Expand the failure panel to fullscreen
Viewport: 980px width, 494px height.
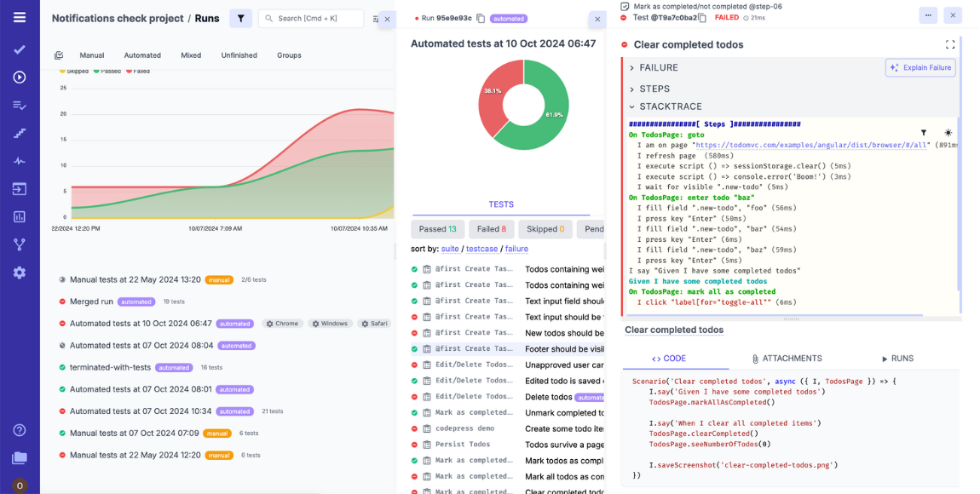pyautogui.click(x=950, y=44)
